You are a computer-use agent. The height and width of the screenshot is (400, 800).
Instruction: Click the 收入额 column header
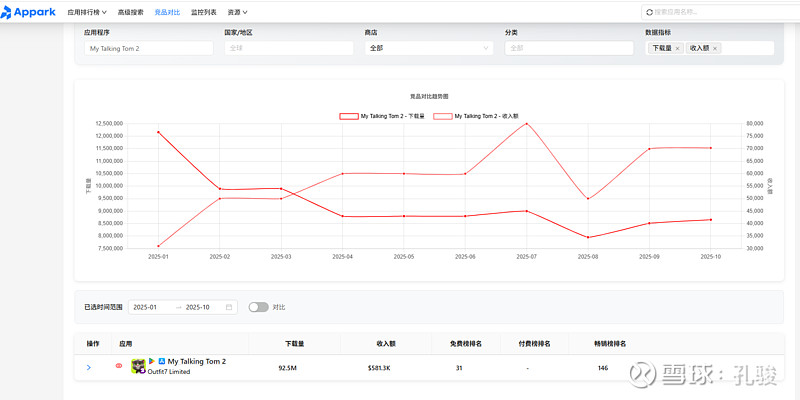click(386, 344)
